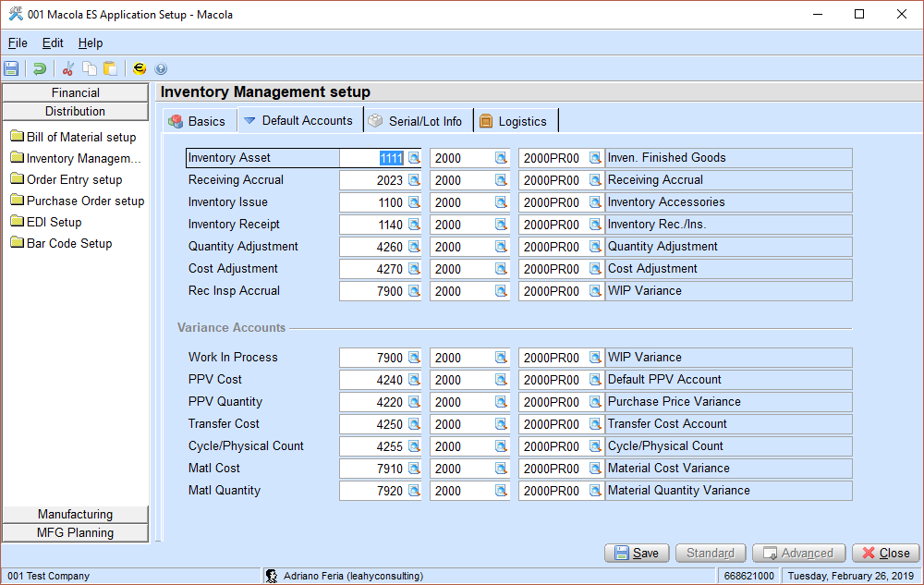
Task: Open the lookup for the Receiving Accrual account 2023
Action: coord(414,180)
